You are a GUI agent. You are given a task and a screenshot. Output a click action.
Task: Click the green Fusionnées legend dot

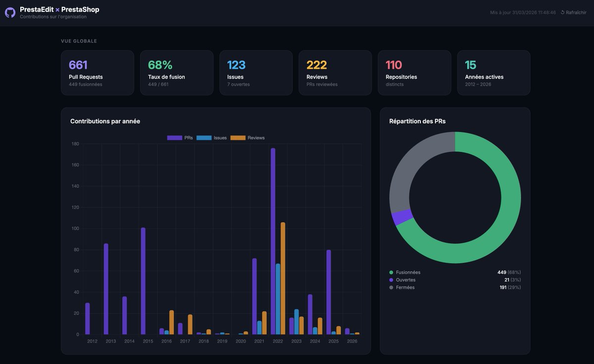coord(392,273)
